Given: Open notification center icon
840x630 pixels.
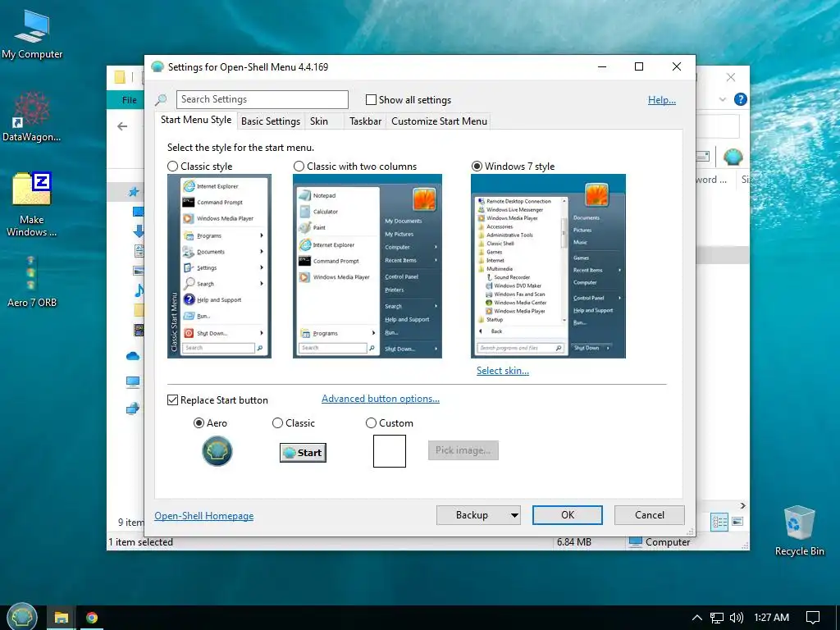Looking at the screenshot, I should point(813,618).
